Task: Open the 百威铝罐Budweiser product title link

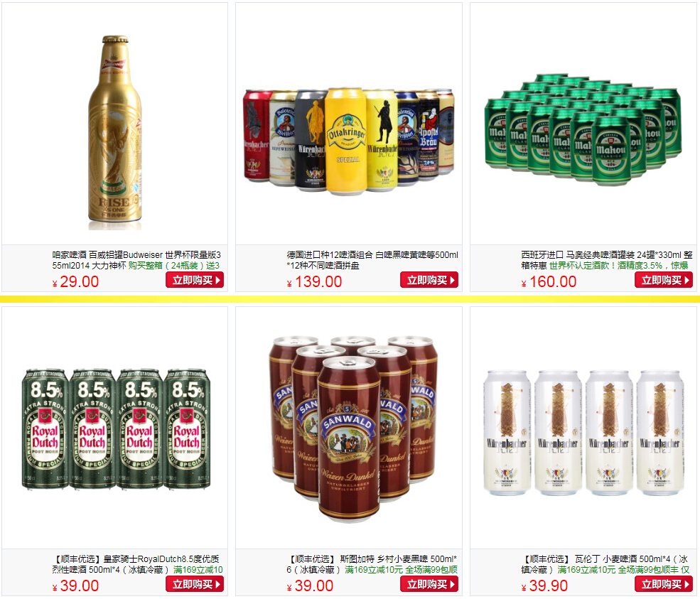Action: click(136, 260)
